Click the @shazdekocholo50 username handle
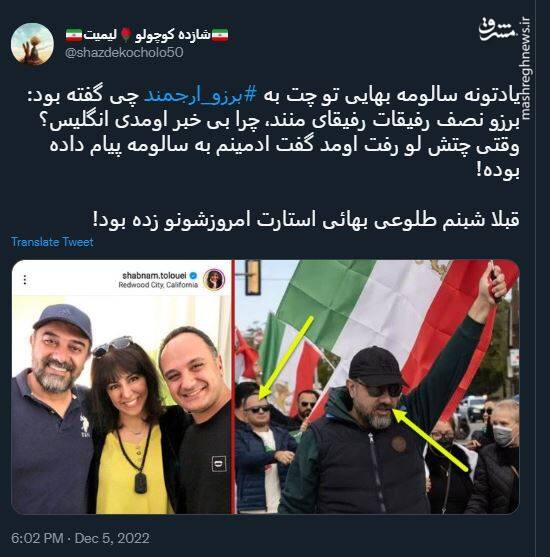 point(124,53)
